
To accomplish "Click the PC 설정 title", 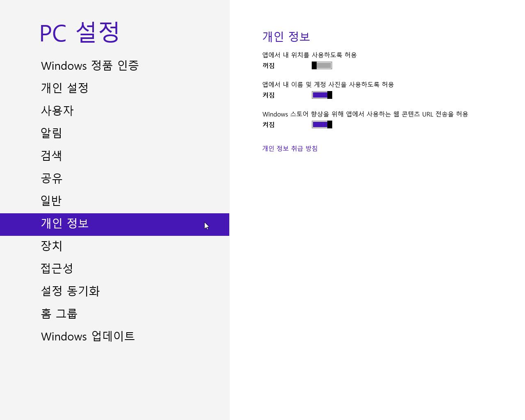I will point(80,32).
